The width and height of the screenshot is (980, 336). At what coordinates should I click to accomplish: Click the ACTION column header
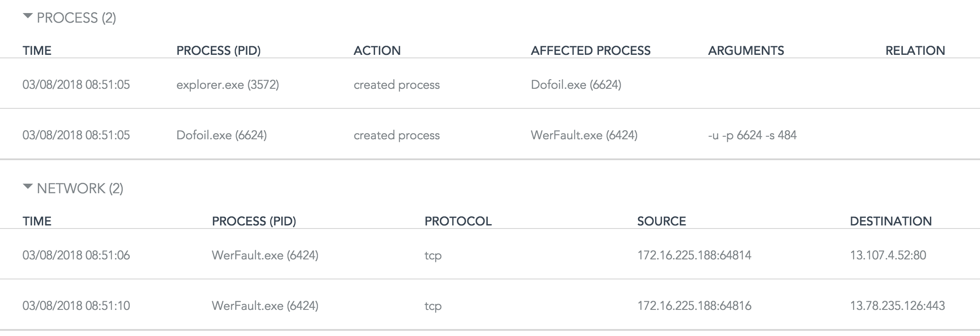point(377,50)
